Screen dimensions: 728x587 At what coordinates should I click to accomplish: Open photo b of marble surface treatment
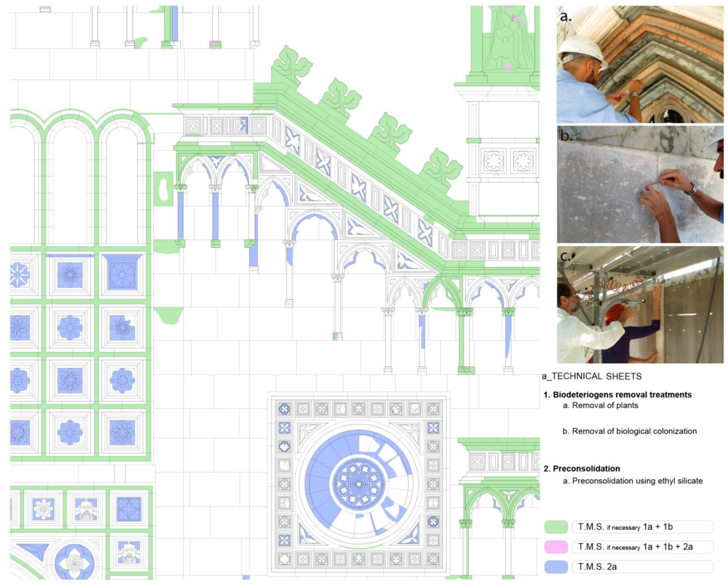[640, 185]
